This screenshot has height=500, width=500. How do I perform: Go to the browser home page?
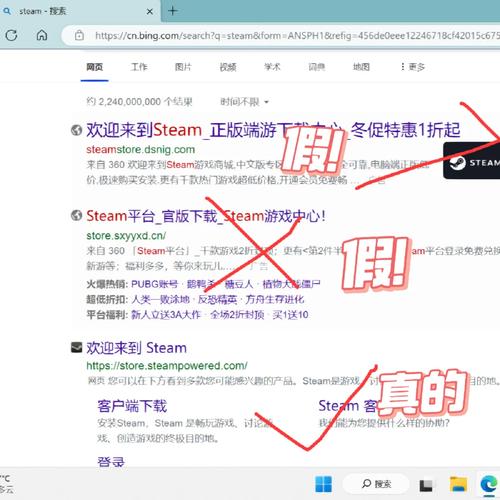click(42, 35)
